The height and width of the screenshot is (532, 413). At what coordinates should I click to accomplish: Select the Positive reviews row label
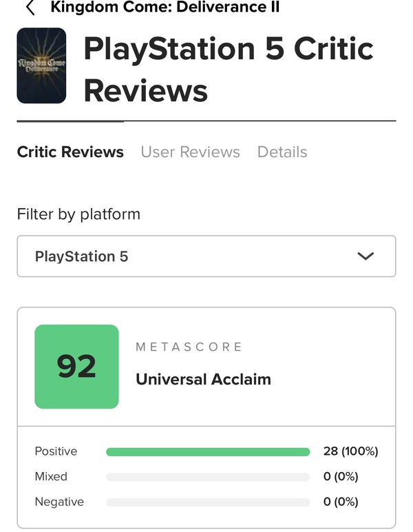pos(56,451)
